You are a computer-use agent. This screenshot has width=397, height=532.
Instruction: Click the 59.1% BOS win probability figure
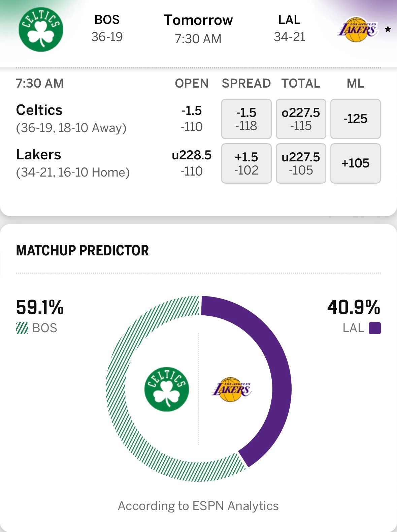coord(39,308)
